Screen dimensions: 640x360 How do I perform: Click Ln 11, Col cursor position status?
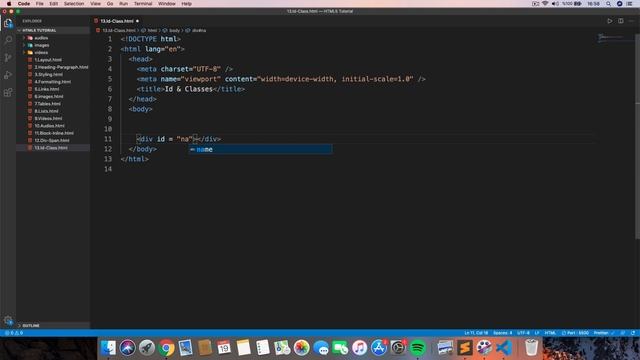coord(476,333)
